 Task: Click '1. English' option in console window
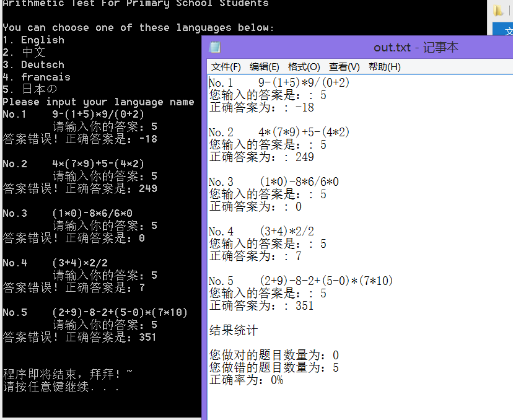coord(33,40)
